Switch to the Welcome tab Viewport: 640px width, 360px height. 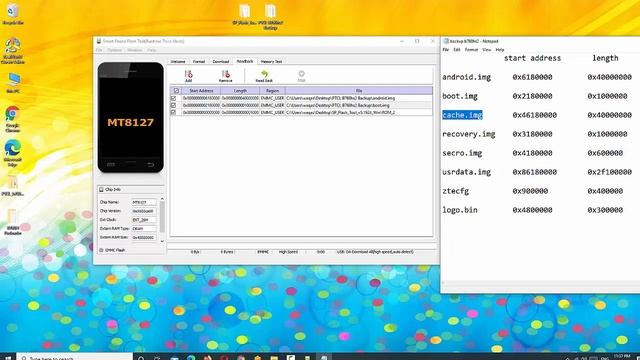click(178, 62)
